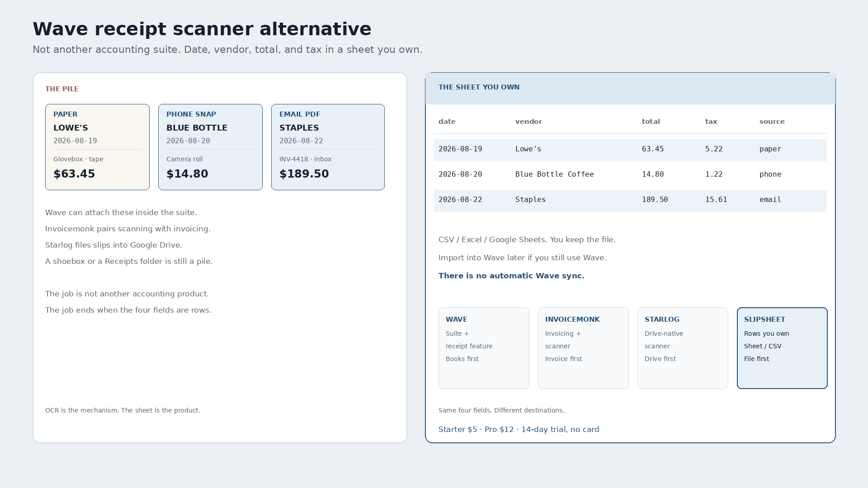The image size is (868, 488).
Task: Click the $189.50 amount on Staples card
Action: [304, 174]
